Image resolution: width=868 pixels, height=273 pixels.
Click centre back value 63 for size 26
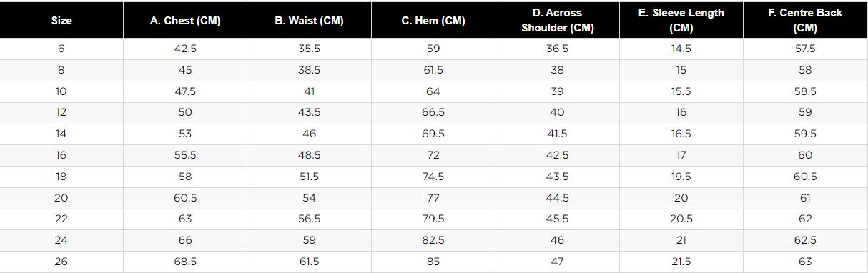tap(805, 262)
